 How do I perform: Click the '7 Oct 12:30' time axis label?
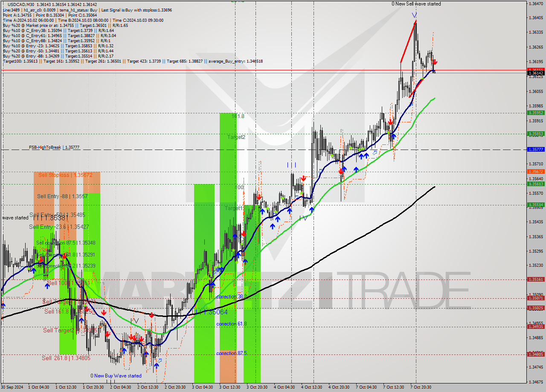point(393,387)
